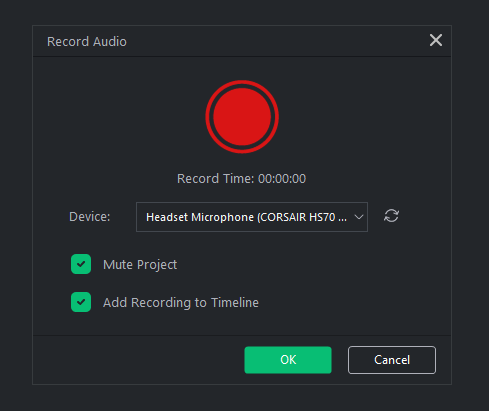Open the Device dropdown list

click(x=252, y=217)
